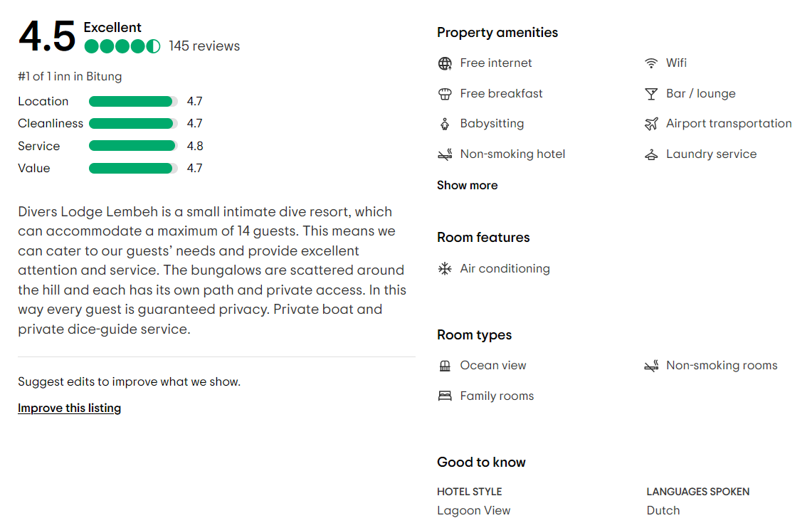Click the Non-smoking rooms icon
The image size is (812, 523).
click(x=651, y=366)
